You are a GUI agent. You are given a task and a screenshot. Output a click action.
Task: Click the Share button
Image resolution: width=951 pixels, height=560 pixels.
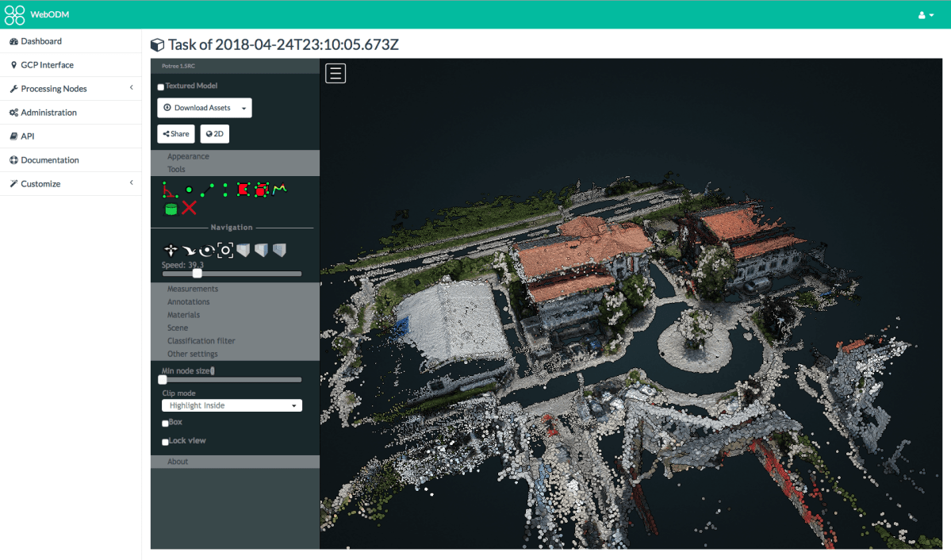click(x=175, y=133)
